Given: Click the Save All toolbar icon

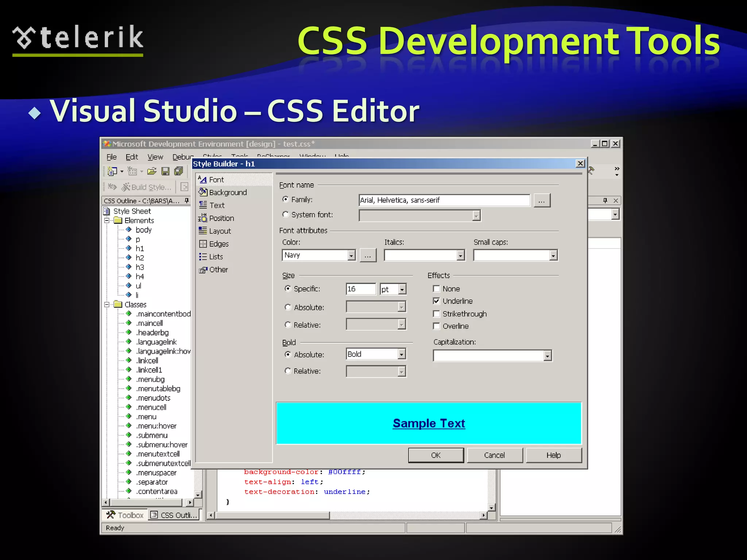Looking at the screenshot, I should coord(179,171).
